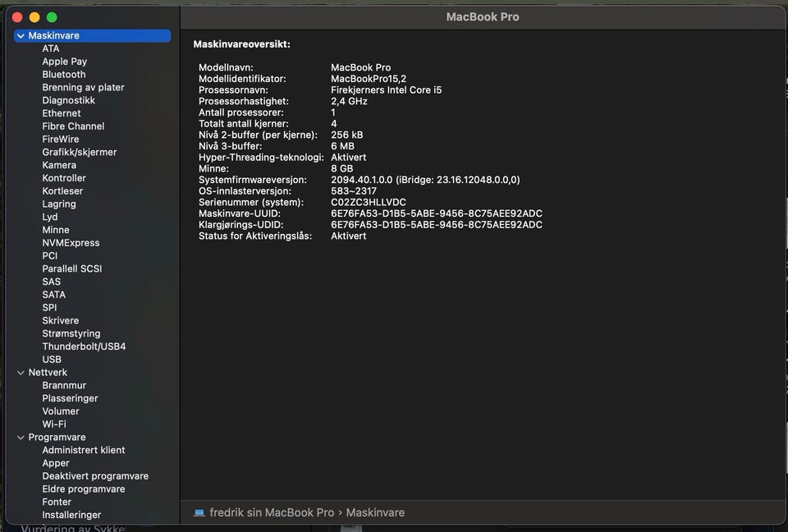Select SPI in the sidebar
This screenshot has height=532, width=788.
point(49,308)
